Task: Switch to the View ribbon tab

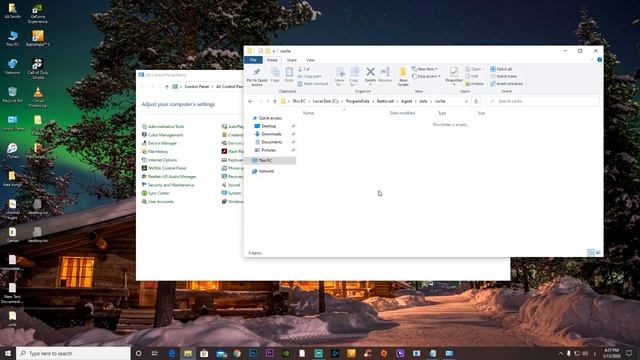Action: pyautogui.click(x=310, y=60)
